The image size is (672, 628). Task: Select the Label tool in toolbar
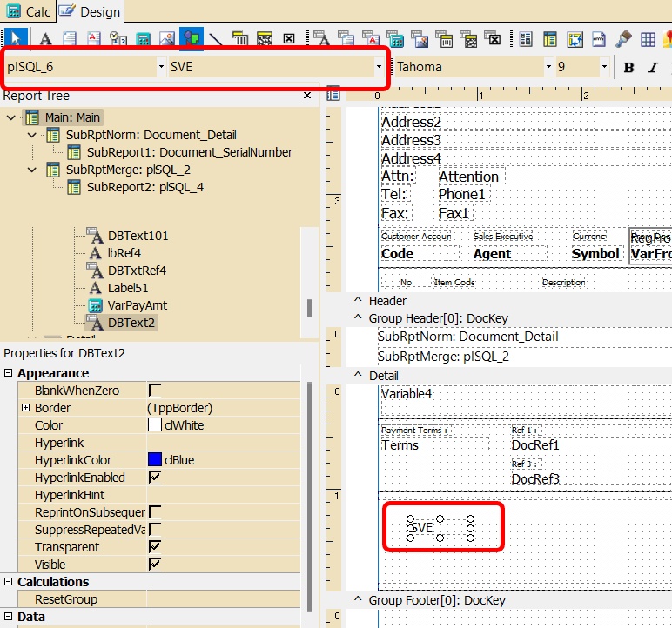[x=45, y=39]
